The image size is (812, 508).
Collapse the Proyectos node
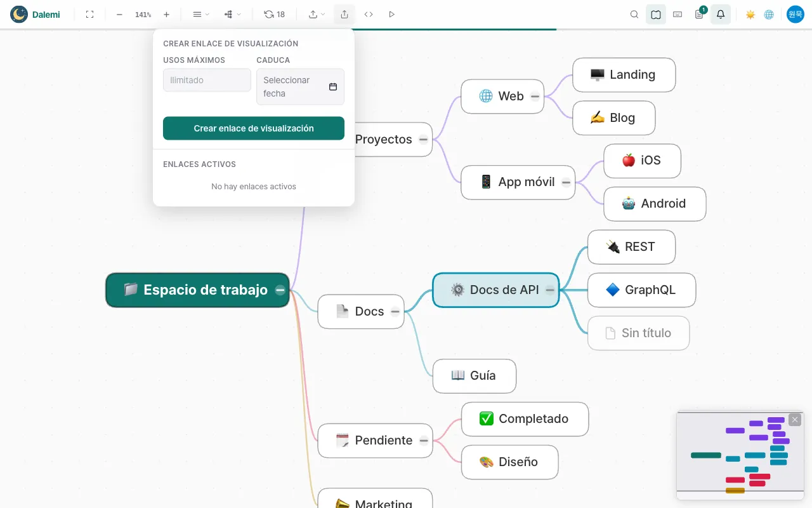coord(423,139)
